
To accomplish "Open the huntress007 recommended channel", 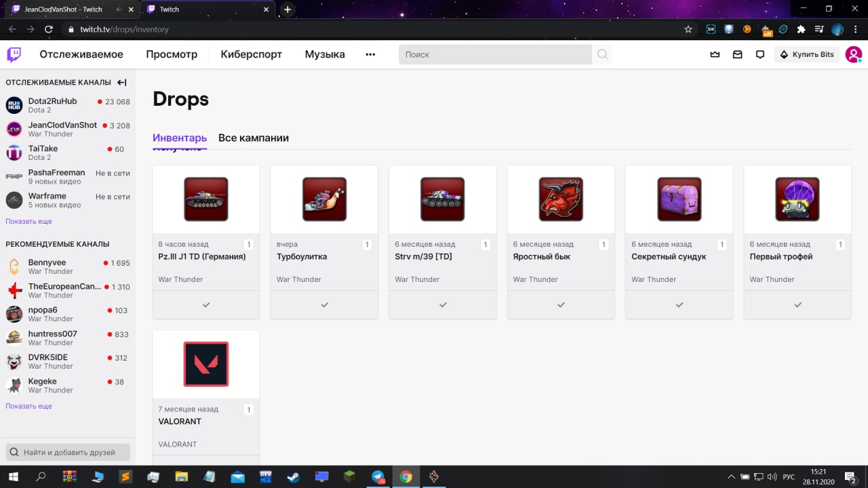I will [68, 338].
